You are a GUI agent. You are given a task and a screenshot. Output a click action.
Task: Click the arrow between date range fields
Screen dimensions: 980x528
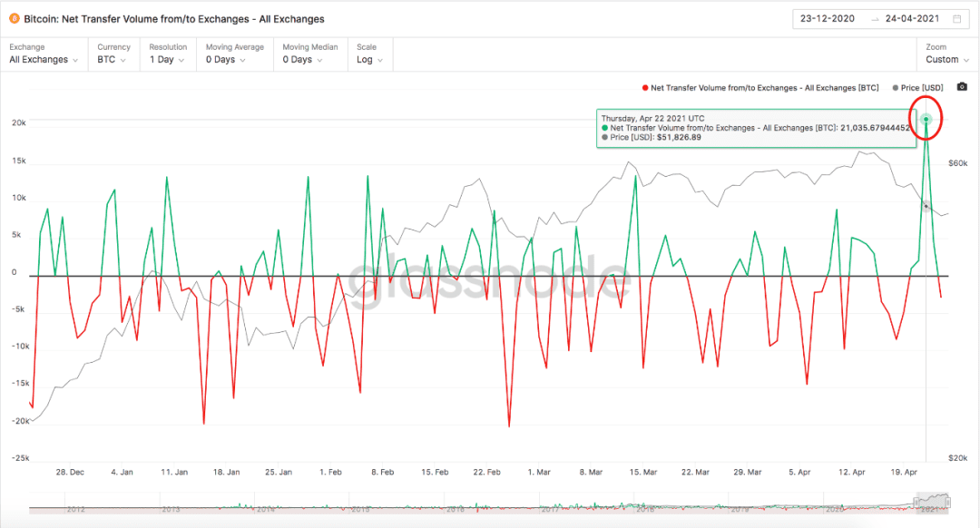(875, 19)
